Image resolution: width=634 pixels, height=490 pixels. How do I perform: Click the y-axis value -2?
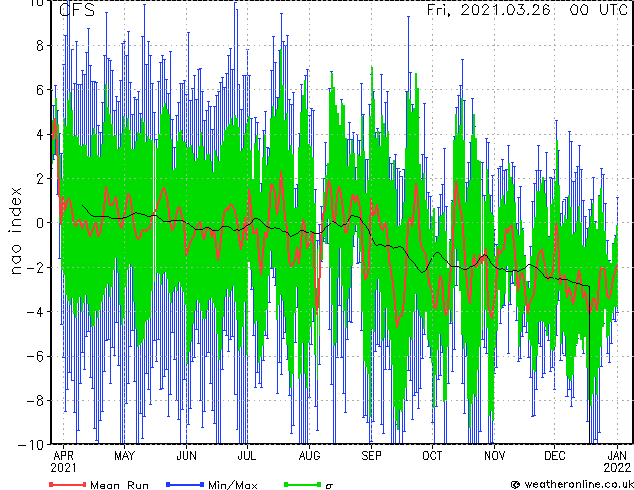coord(35,267)
